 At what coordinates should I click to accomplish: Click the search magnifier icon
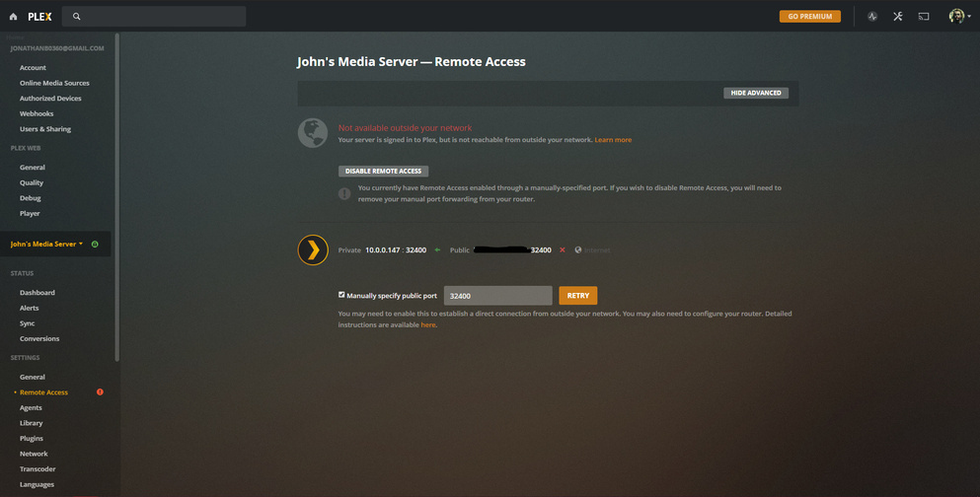pos(76,17)
